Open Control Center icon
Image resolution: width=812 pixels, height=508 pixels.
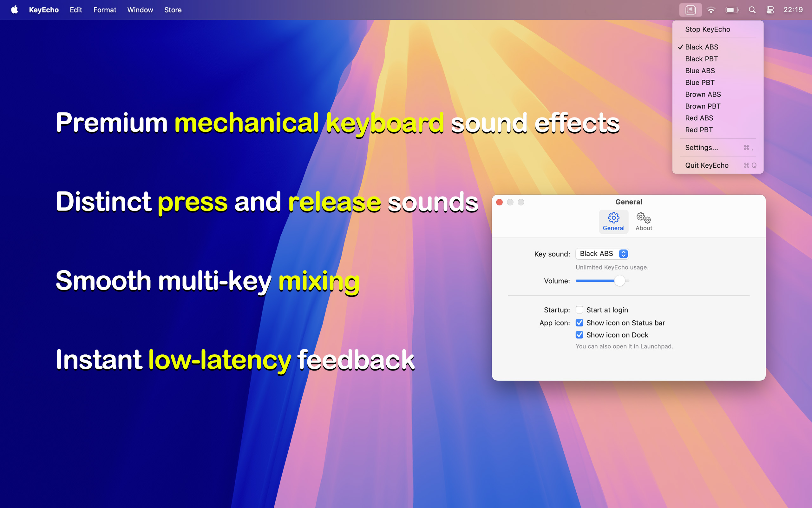click(x=770, y=10)
